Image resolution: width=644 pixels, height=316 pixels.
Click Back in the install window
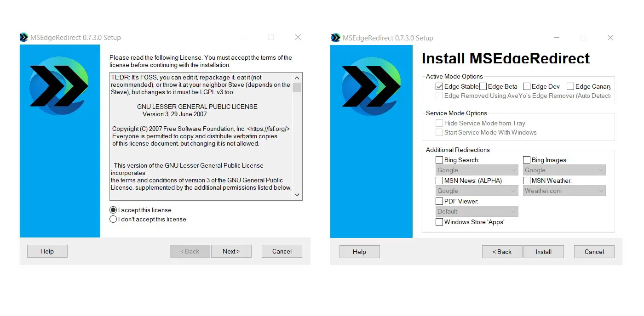tap(502, 252)
